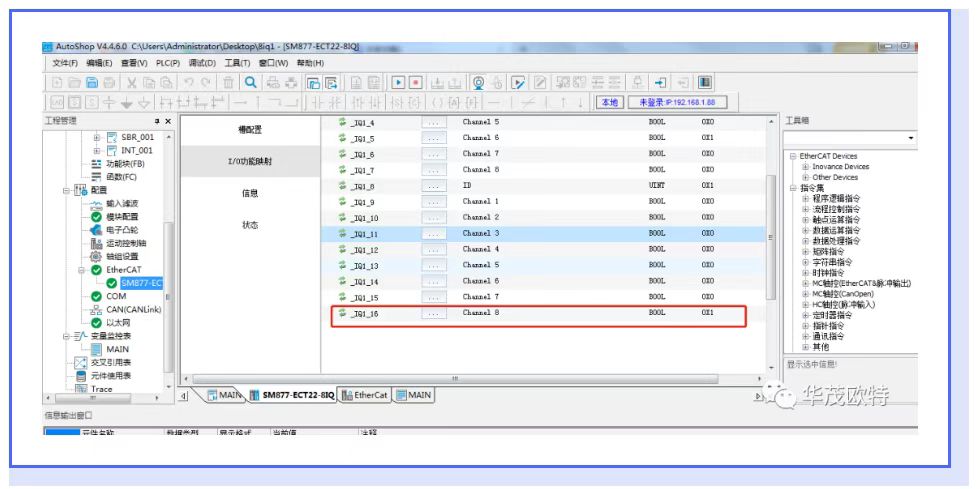This screenshot has height=489, width=980.
Task: Open the 帮助(H) menu
Action: (x=310, y=63)
